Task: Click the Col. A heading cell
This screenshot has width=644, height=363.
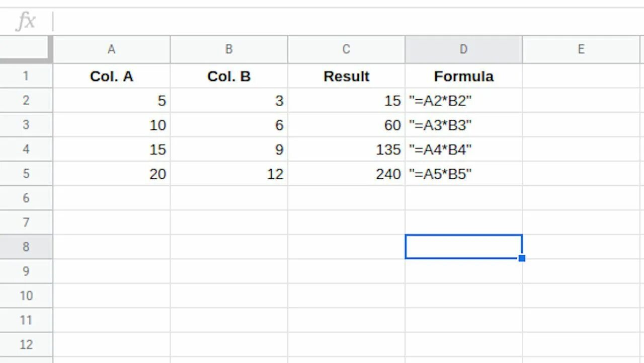Action: click(112, 76)
